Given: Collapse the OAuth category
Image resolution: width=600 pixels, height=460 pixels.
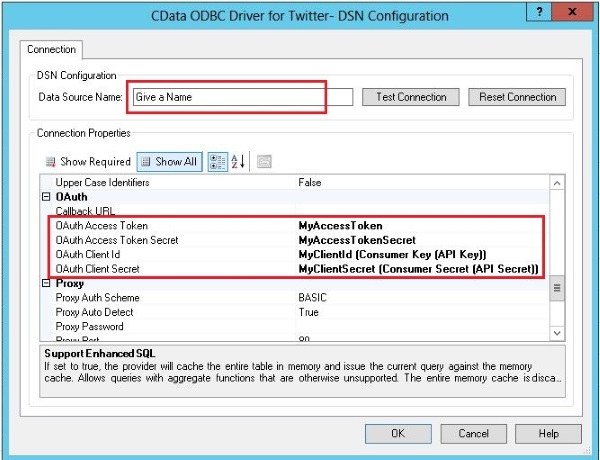Looking at the screenshot, I should [x=46, y=198].
